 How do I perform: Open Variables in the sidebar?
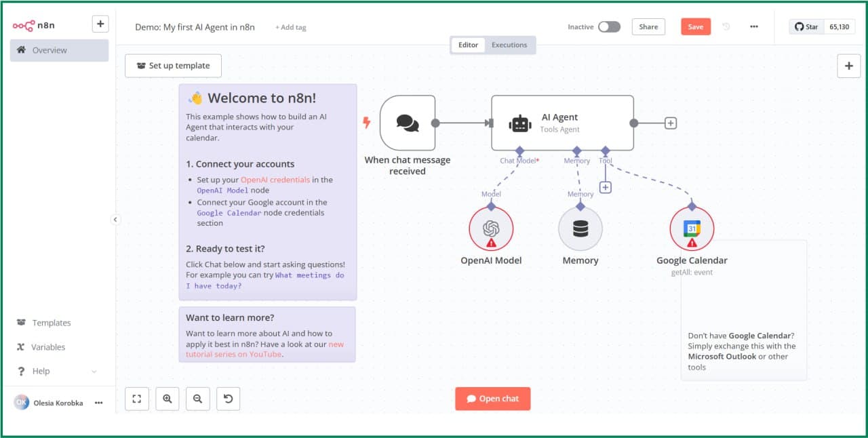click(48, 347)
